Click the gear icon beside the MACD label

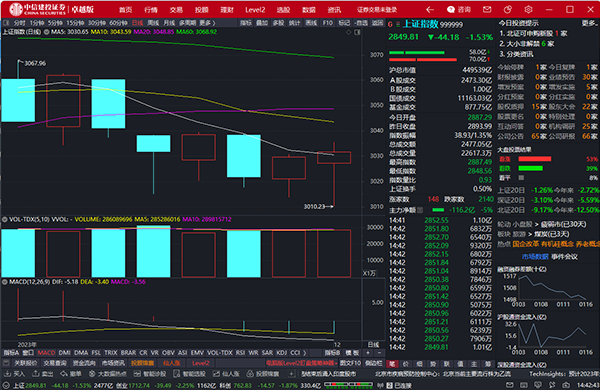pyautogui.click(x=5, y=282)
